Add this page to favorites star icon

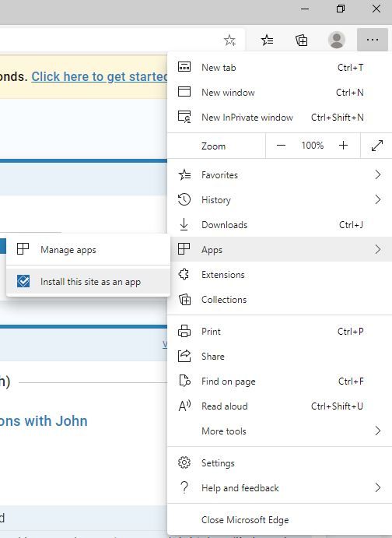[x=229, y=40]
